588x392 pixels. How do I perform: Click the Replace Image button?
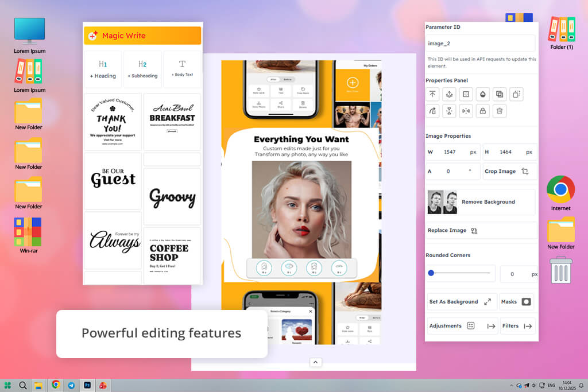pos(481,231)
